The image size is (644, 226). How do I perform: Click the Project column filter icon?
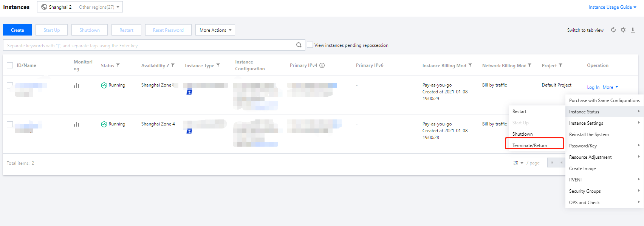coord(560,65)
